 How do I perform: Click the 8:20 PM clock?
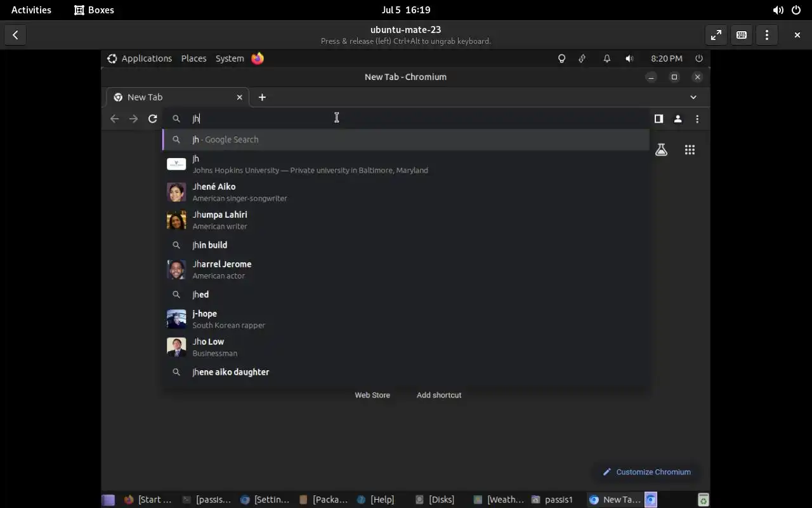point(667,58)
